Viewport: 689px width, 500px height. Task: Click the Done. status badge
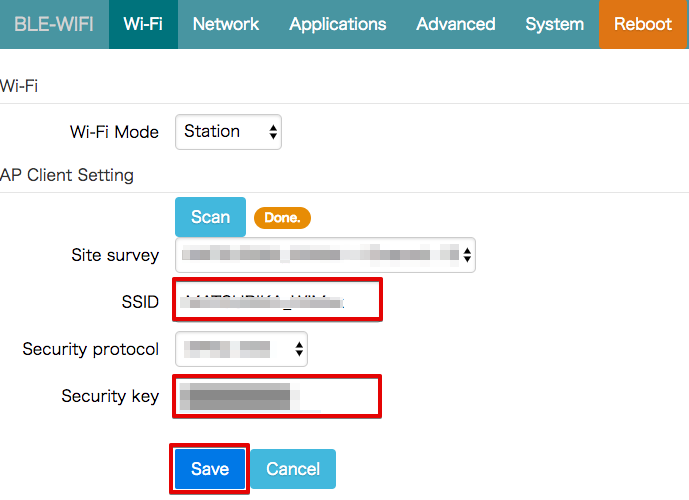(x=282, y=218)
